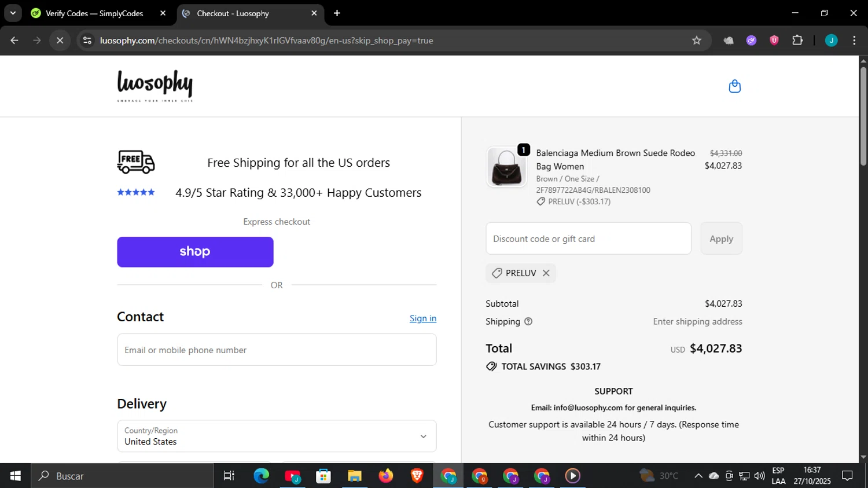
Task: Launch Firefox from the taskbar
Action: tap(385, 476)
